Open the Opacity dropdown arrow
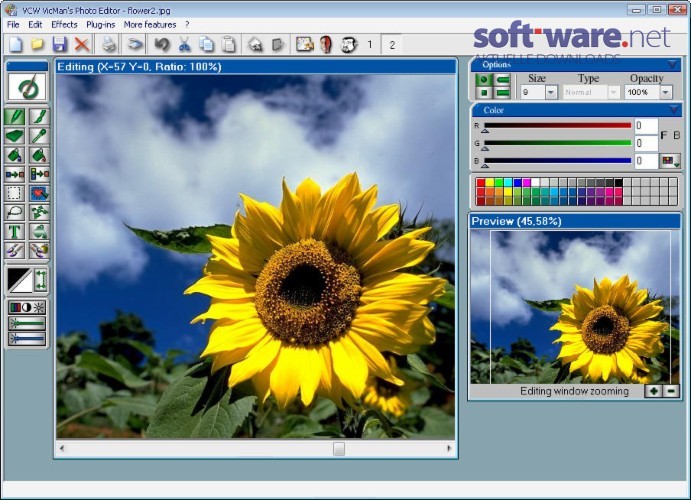Screen dimensions: 691x500 tap(666, 92)
